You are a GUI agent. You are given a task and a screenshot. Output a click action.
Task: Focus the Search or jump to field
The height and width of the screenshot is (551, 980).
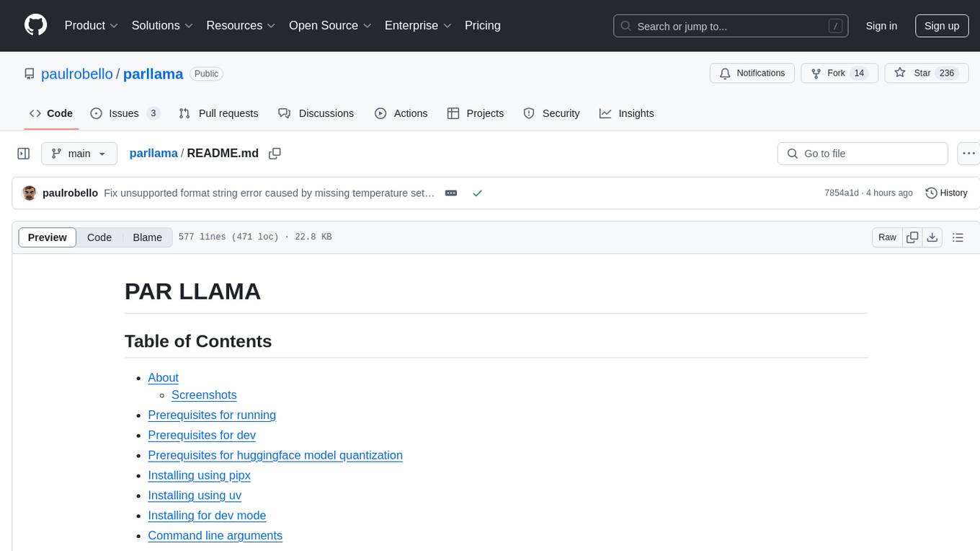730,26
